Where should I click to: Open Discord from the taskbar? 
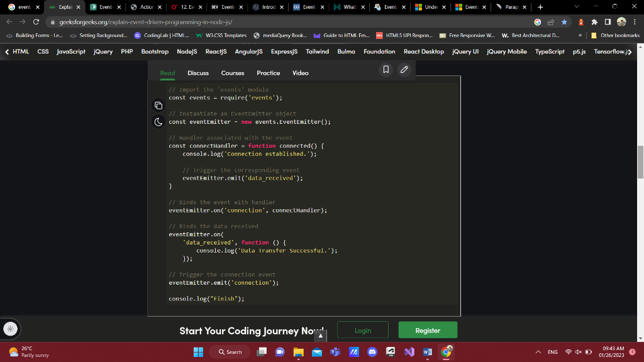coord(373,352)
